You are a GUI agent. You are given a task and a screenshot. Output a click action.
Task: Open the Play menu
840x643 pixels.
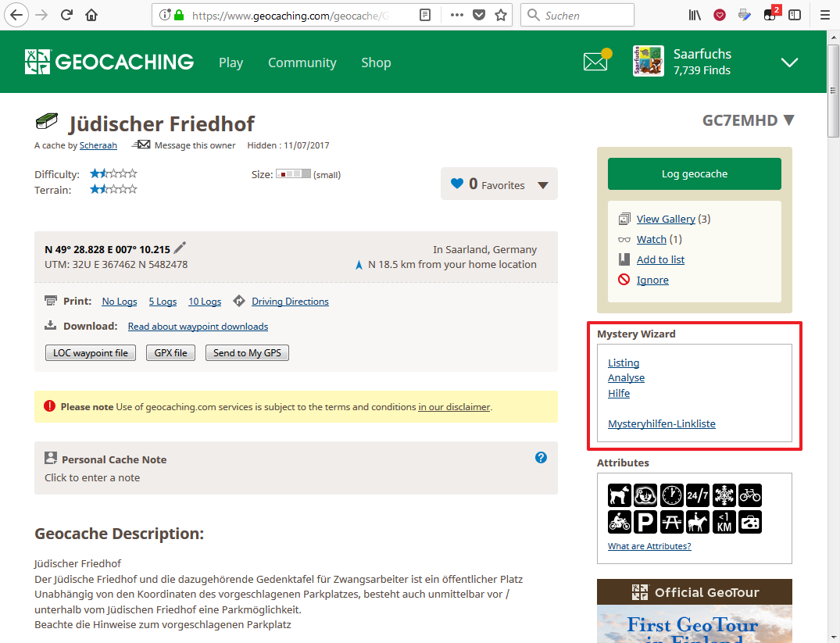[x=231, y=63]
